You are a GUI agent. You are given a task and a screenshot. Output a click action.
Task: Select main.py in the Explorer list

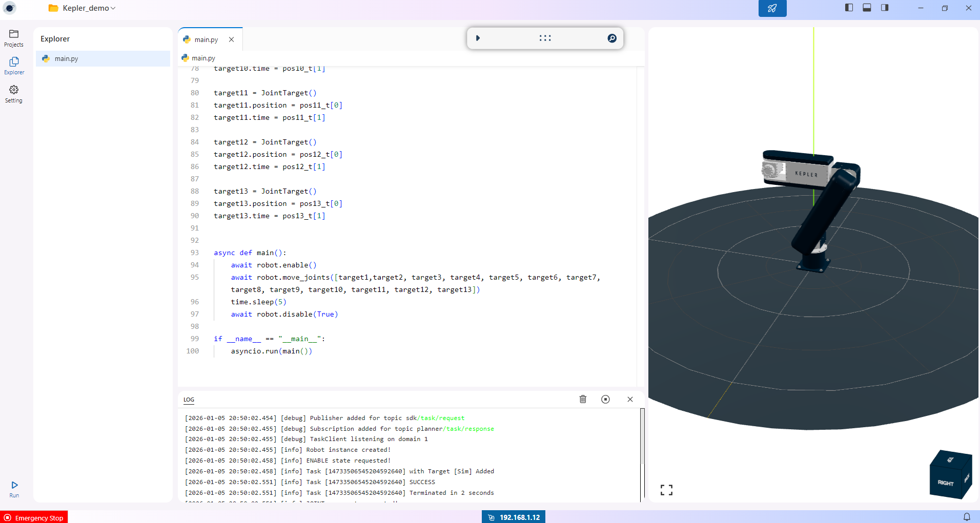click(x=67, y=58)
